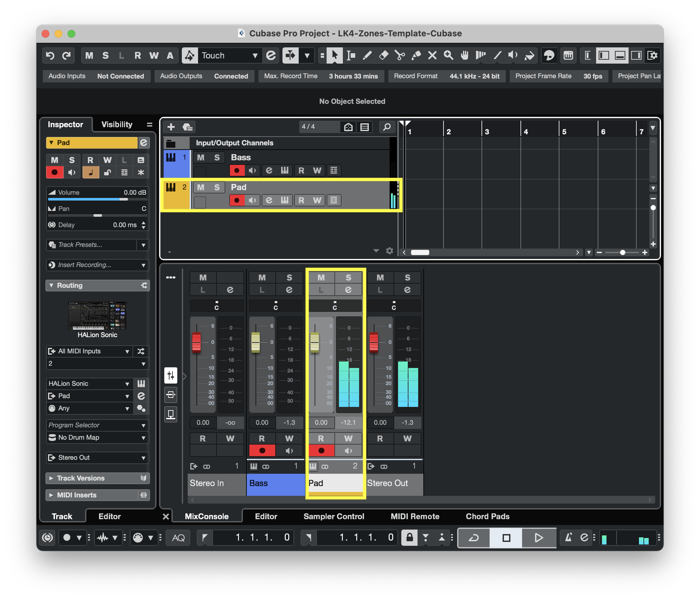Select the Zoom magnifier tool
This screenshot has height=599, width=700.
click(448, 55)
